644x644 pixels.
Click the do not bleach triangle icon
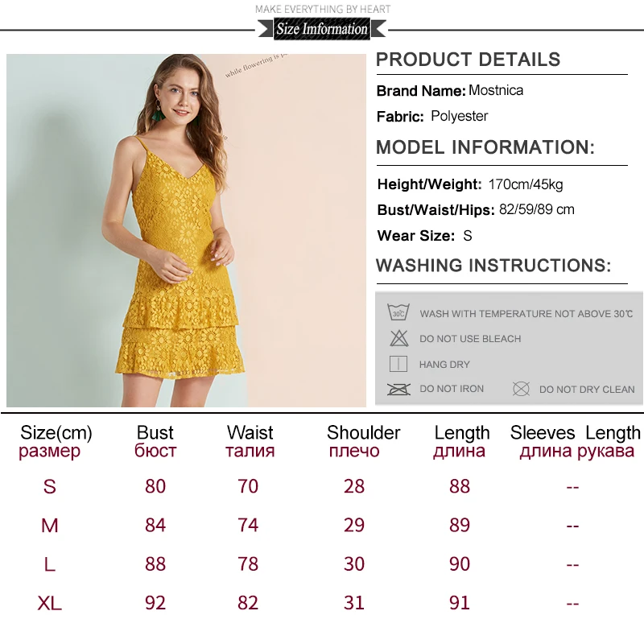click(398, 338)
